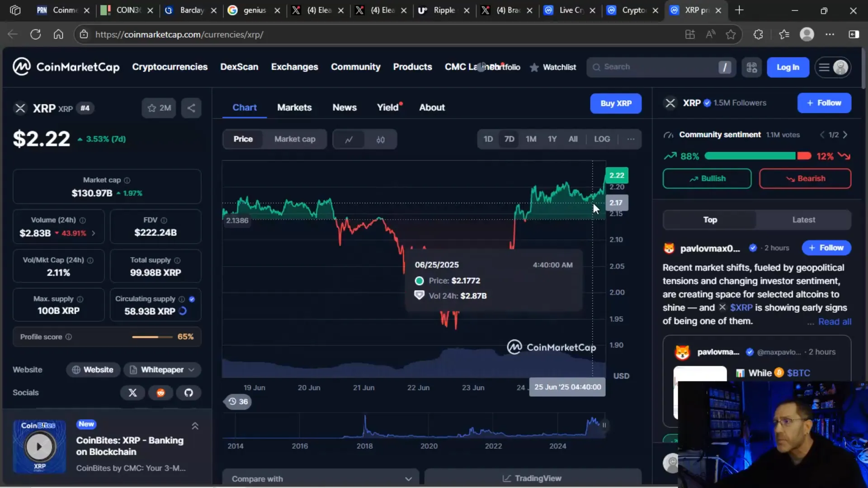Follow the XRP community page
This screenshot has width=868, height=488.
click(x=824, y=103)
